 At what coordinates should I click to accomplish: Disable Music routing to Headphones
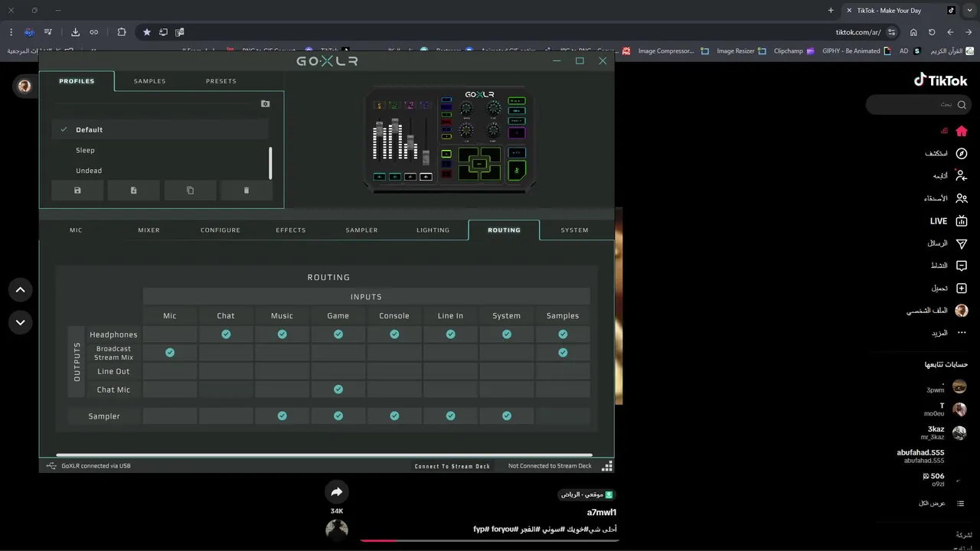(x=282, y=334)
